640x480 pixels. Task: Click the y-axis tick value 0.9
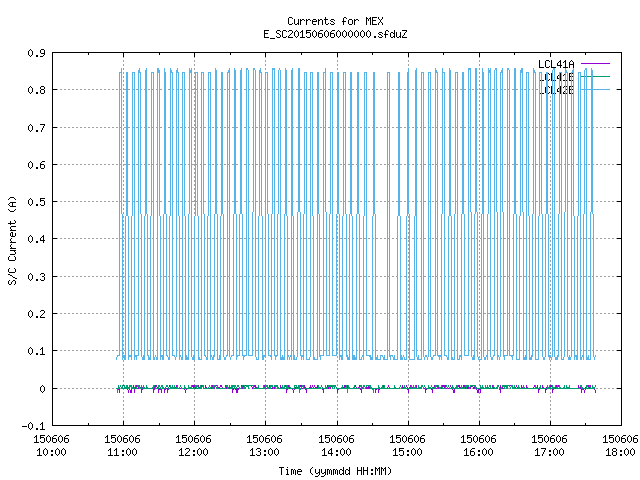pyautogui.click(x=36, y=53)
